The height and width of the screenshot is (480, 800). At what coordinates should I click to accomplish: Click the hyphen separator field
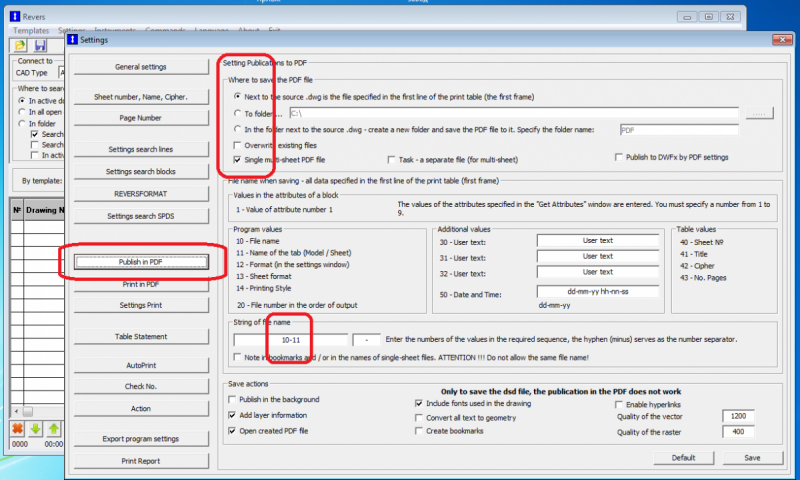pos(366,340)
